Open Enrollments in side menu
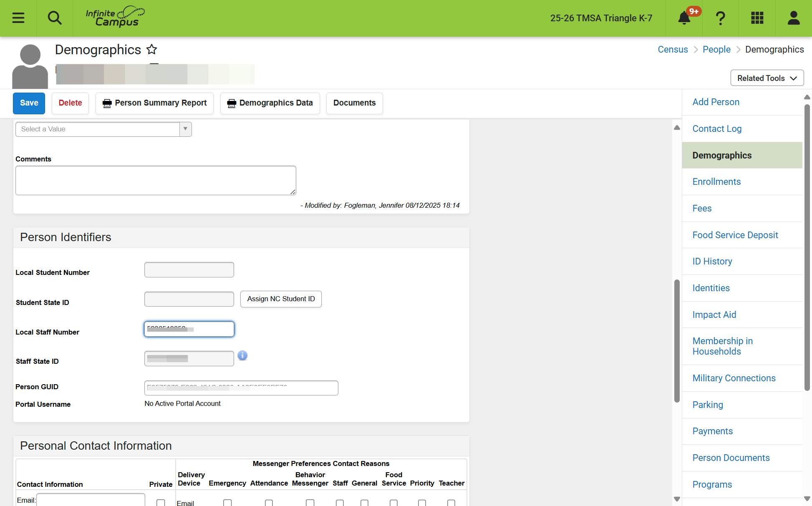Screen dimensions: 812x506 pos(716,182)
